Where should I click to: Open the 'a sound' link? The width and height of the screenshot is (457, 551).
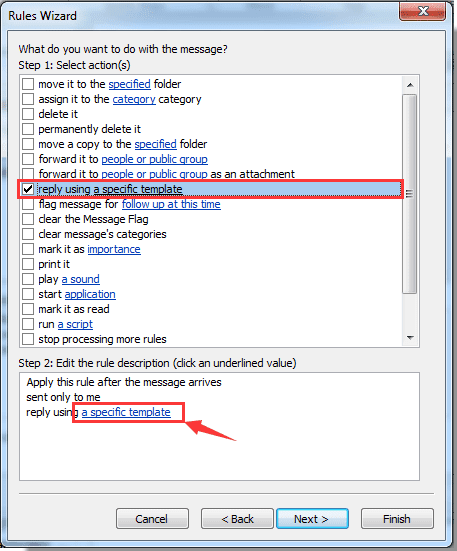click(81, 279)
